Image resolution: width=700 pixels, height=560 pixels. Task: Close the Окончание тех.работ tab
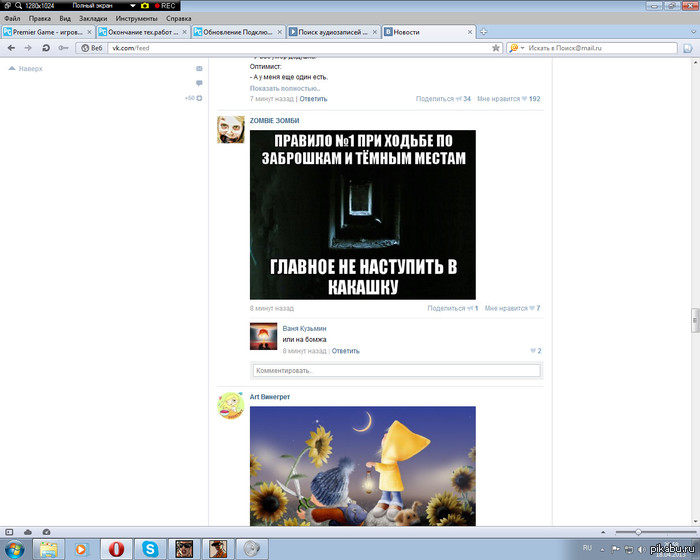[x=184, y=32]
